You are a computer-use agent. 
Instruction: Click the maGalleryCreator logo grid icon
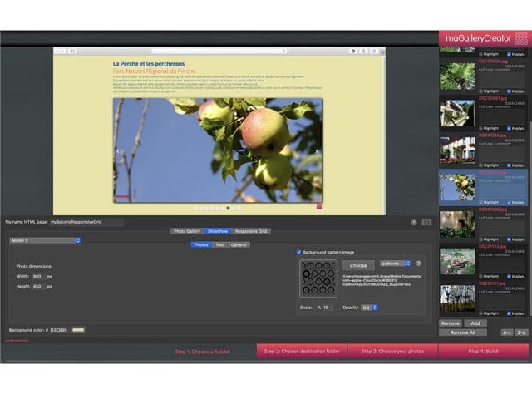520,38
